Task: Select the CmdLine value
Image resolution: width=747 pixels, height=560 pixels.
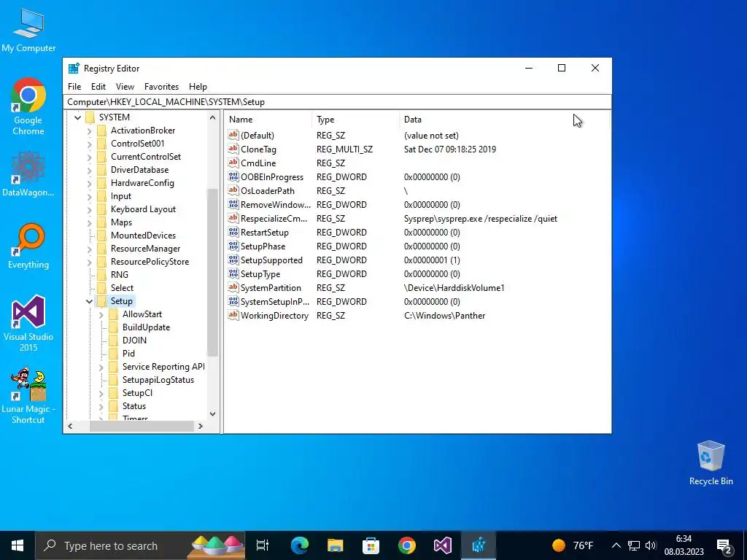Action: click(x=258, y=163)
